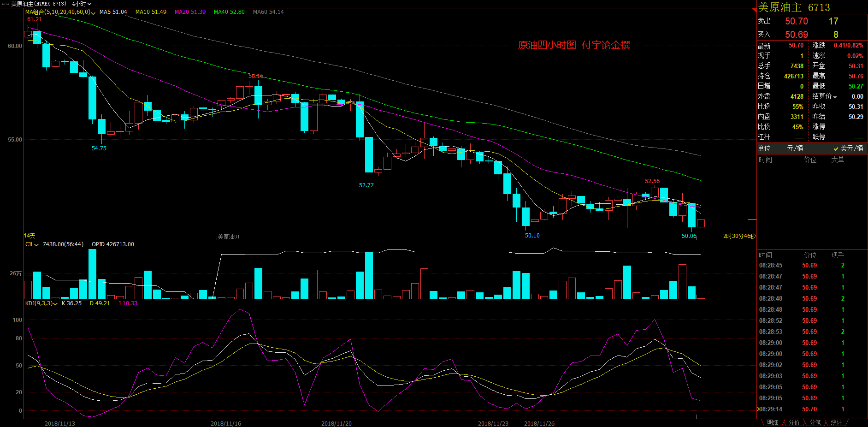Click the MA60 54.14 label

(x=268, y=12)
